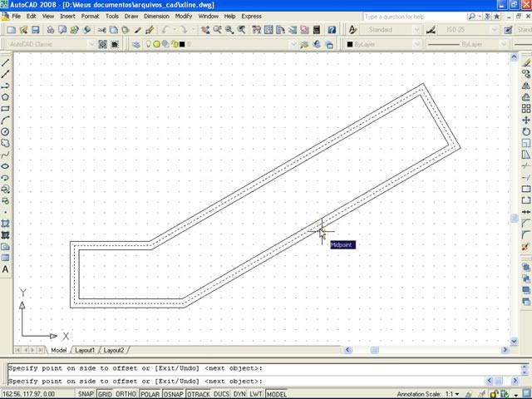532x399 pixels.
Task: Select the Line tool in the Draw toolbar
Action: coord(5,62)
